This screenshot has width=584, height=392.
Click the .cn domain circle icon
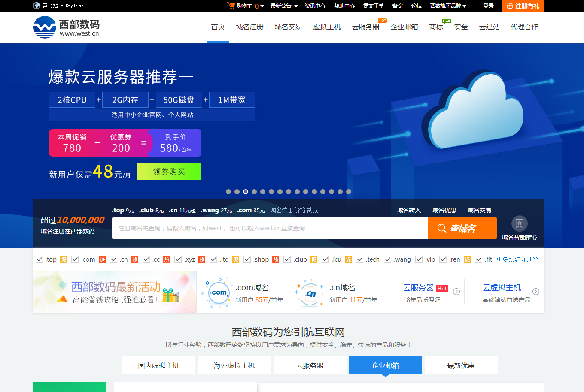(310, 293)
